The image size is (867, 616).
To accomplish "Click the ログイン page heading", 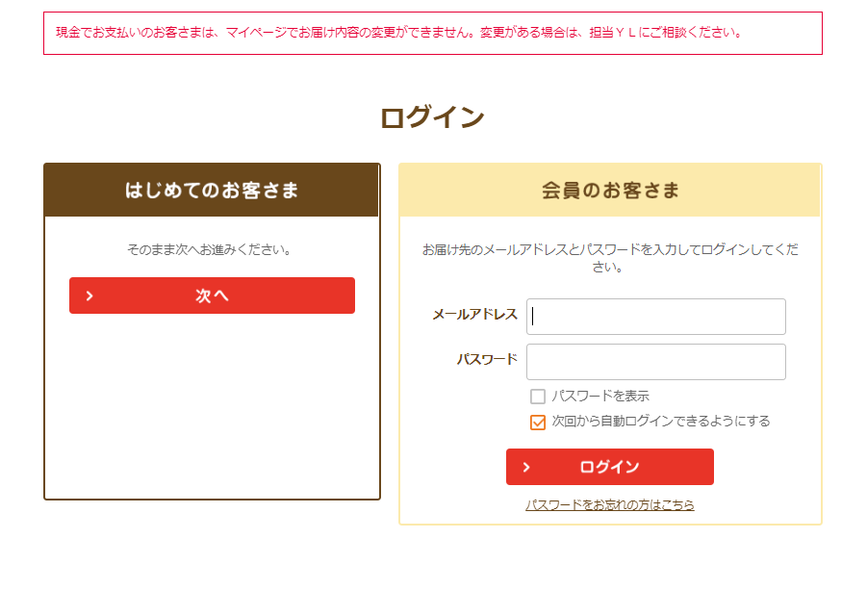I will [432, 117].
